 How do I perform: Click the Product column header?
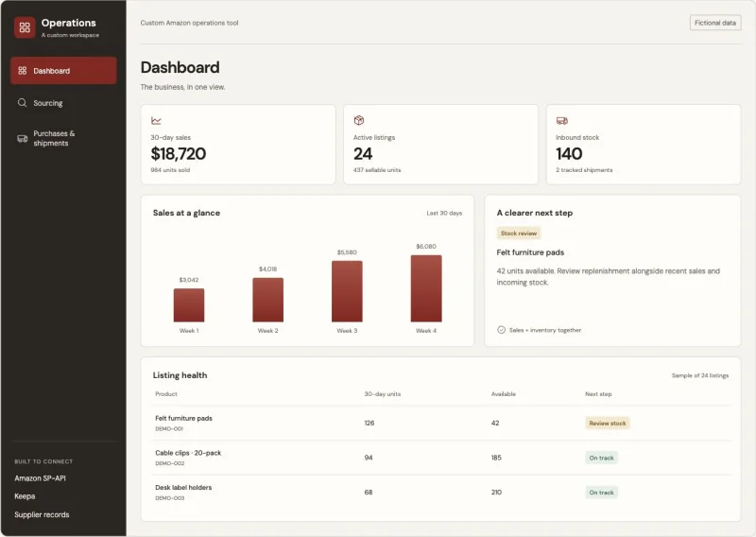click(166, 394)
